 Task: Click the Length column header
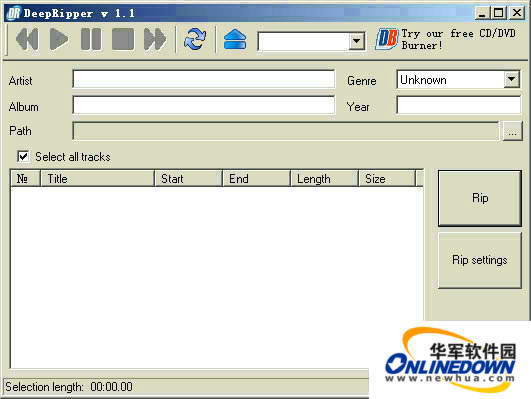[x=324, y=178]
